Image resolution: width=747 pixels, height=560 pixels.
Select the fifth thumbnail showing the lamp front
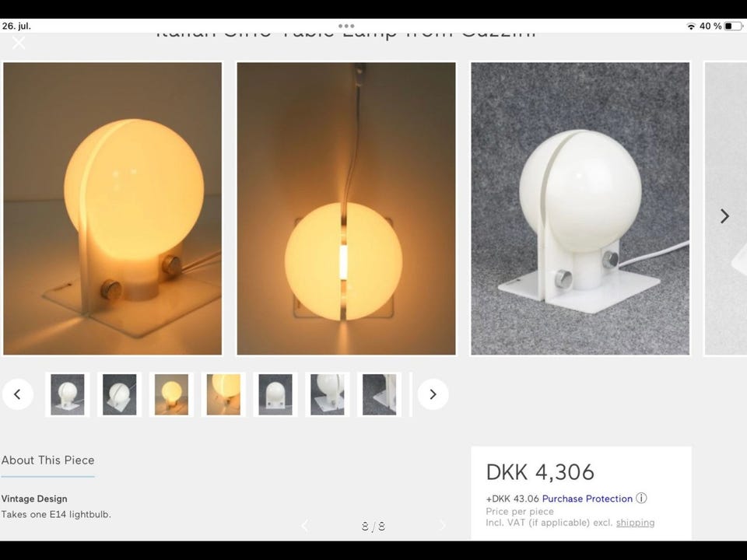(x=275, y=394)
